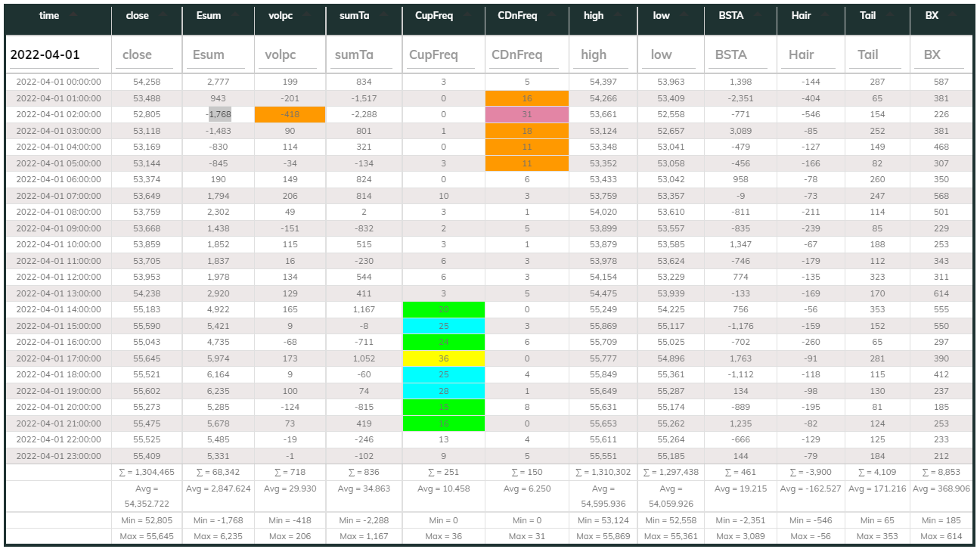980x549 pixels.
Task: Select high cell 55,869
Action: coord(603,326)
